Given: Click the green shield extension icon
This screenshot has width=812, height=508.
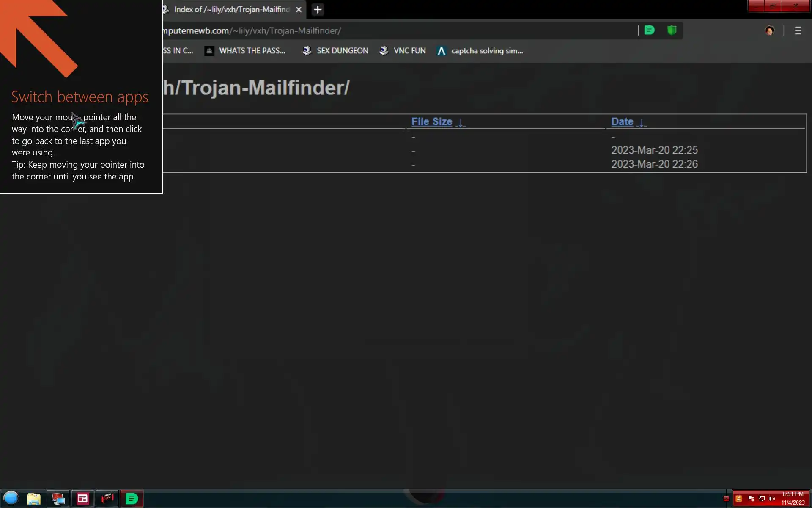Looking at the screenshot, I should [x=672, y=30].
